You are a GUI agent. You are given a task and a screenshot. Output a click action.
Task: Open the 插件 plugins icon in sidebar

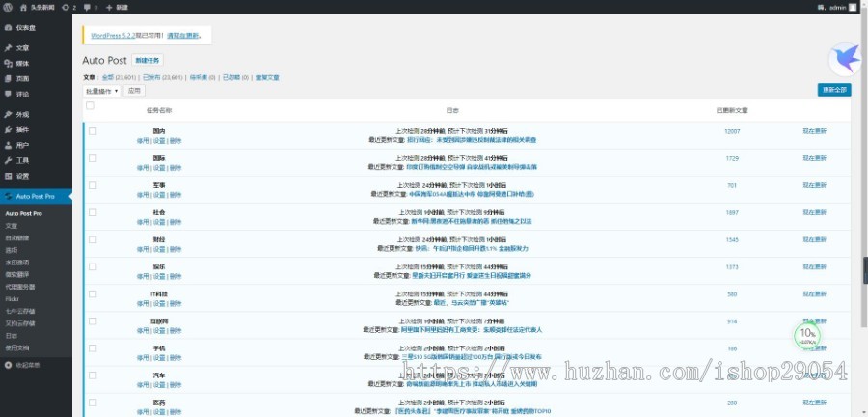pos(8,130)
